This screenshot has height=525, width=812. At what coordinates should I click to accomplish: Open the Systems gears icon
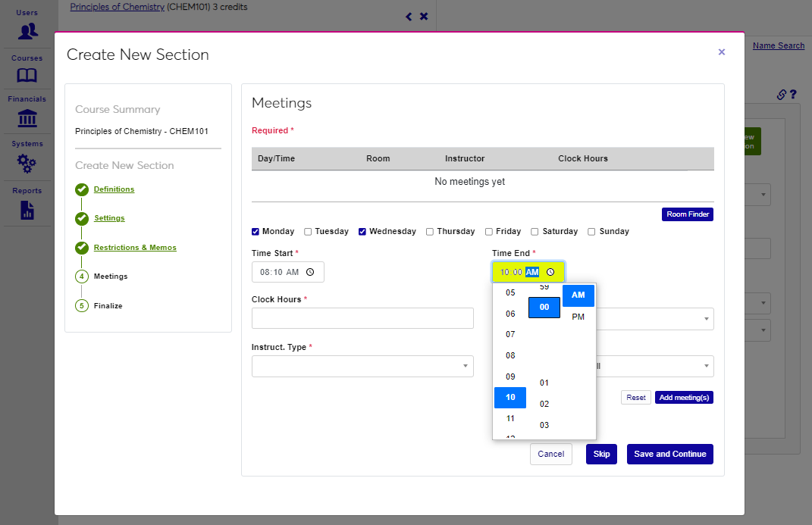(27, 162)
